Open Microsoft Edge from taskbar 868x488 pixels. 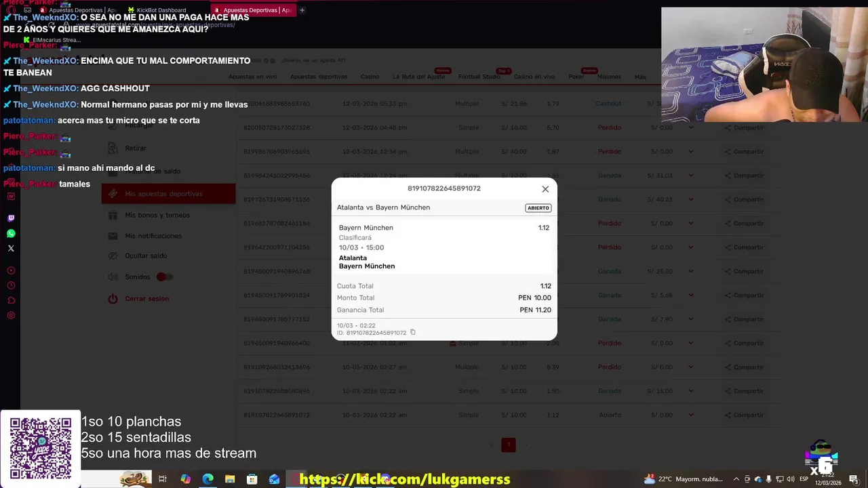[x=208, y=479]
